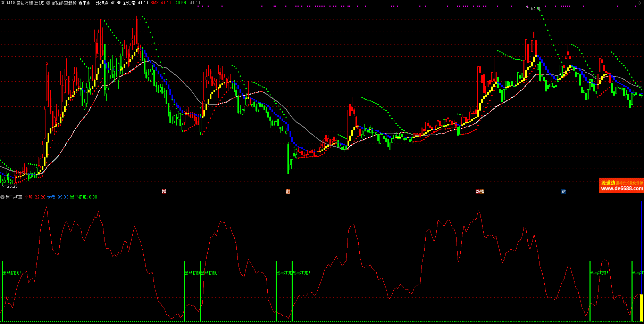
Task: Expand the 黑马初现 sub-chart indicator menu
Action: pyautogui.click(x=2, y=197)
